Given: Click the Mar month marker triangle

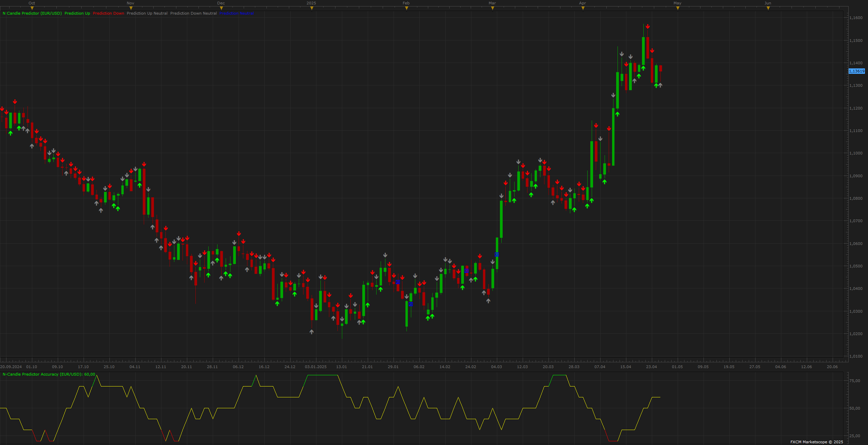Looking at the screenshot, I should coord(492,8).
